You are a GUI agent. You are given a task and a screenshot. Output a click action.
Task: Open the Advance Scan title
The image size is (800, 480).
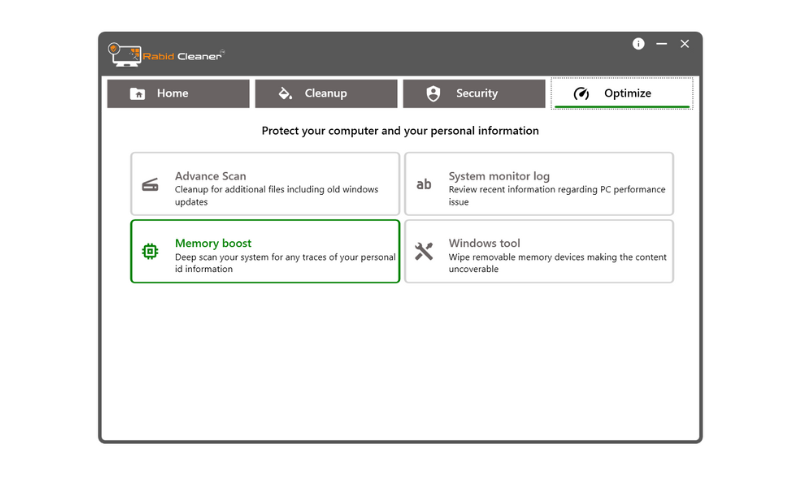tap(210, 176)
